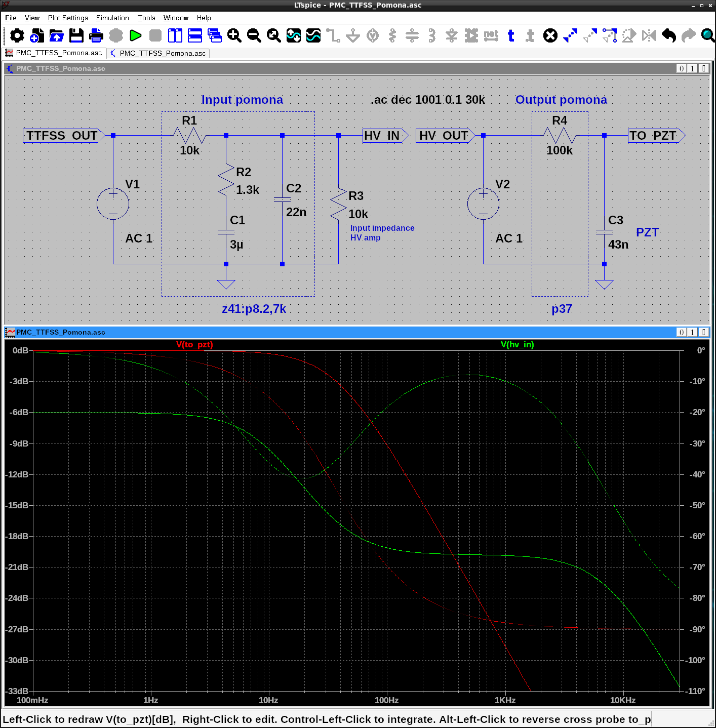Click the Delete X circle icon
The image size is (716, 728).
(x=550, y=35)
